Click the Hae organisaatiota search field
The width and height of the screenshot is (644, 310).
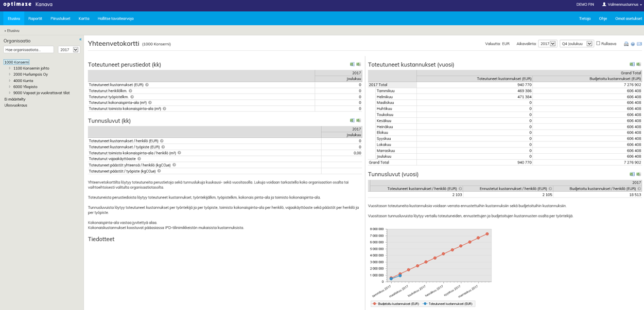pyautogui.click(x=28, y=50)
